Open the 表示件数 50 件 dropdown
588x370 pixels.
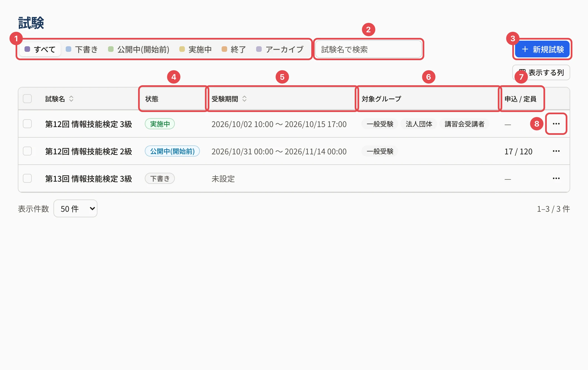tap(75, 208)
